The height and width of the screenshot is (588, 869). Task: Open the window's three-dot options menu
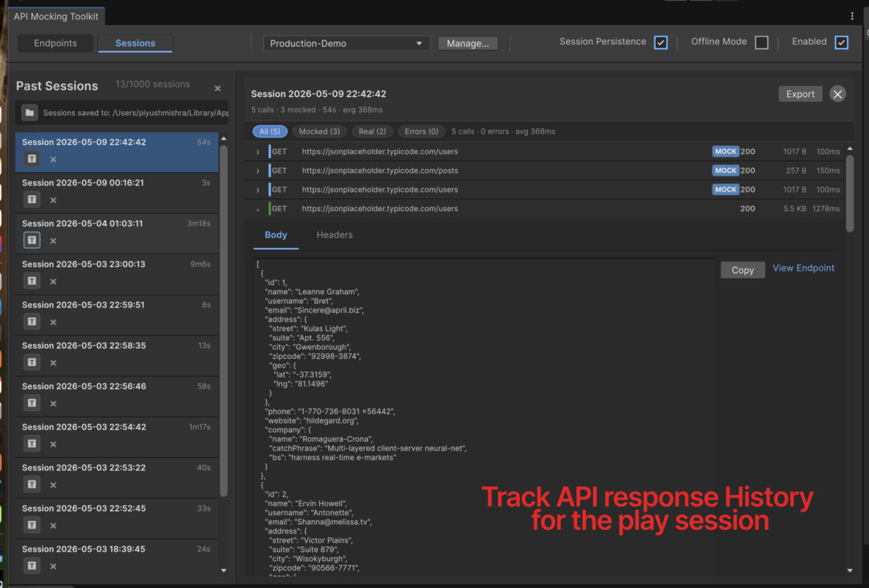(x=852, y=16)
